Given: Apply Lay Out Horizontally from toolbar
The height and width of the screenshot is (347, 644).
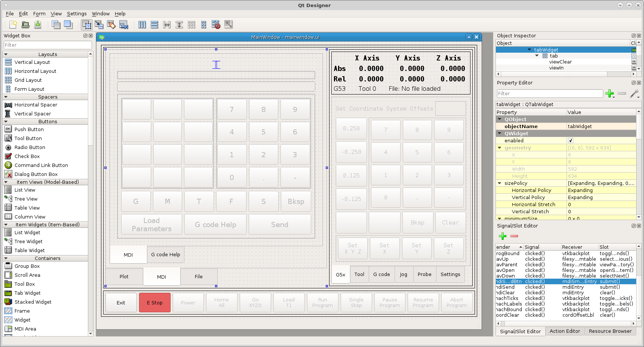Looking at the screenshot, I should [x=142, y=25].
